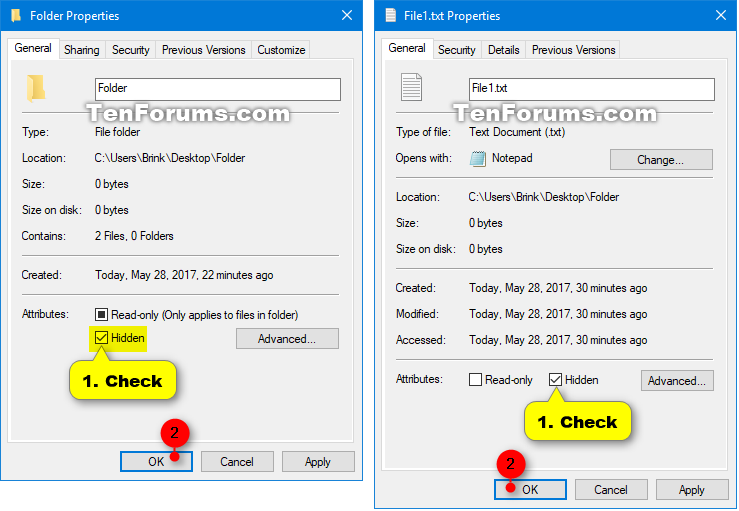This screenshot has height=511, width=739.
Task: Click 'Text Document (.txt)' type text
Action: point(517,132)
